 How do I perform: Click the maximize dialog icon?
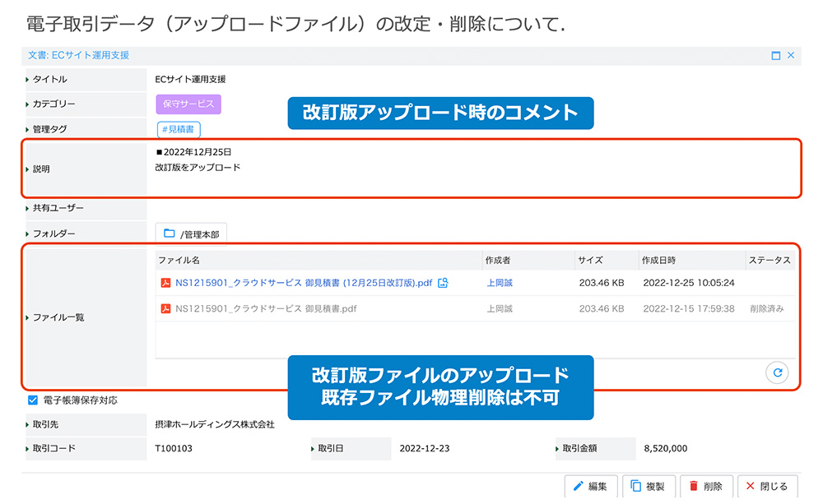(775, 56)
